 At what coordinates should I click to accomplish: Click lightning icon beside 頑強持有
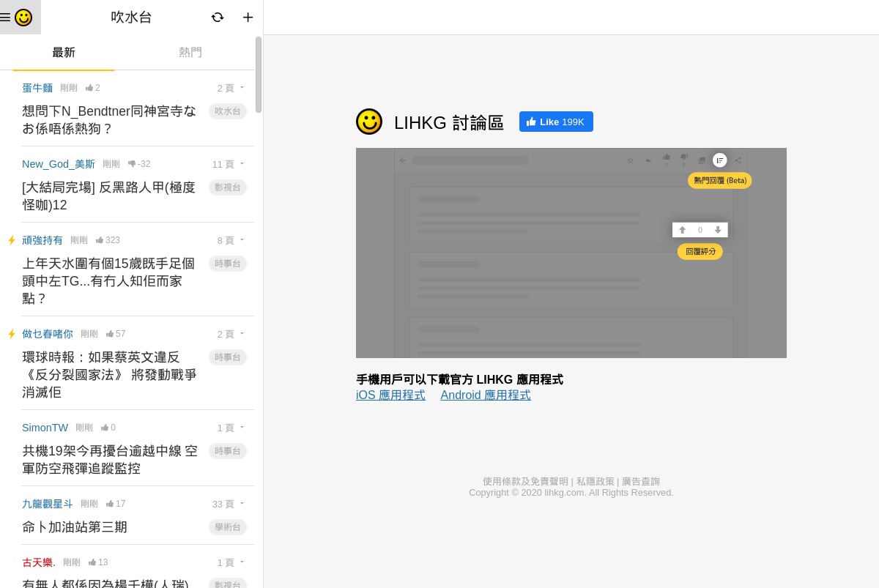point(12,240)
